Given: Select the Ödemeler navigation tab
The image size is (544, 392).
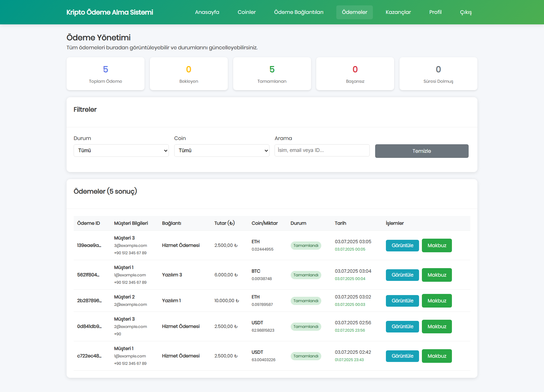Looking at the screenshot, I should click(354, 12).
